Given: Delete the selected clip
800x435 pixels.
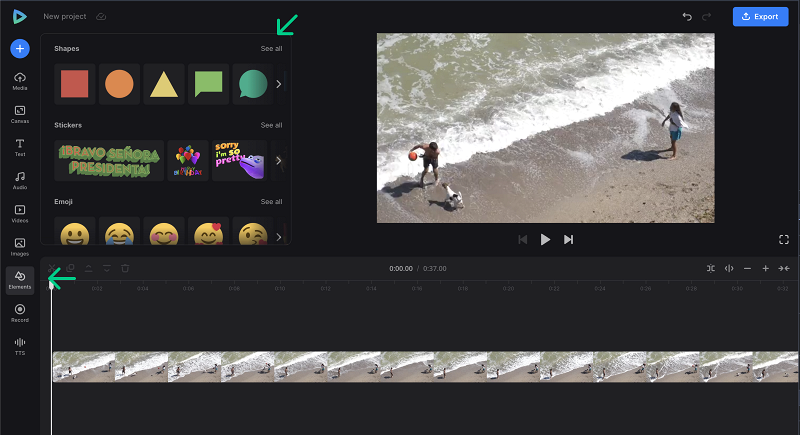Looking at the screenshot, I should click(125, 268).
